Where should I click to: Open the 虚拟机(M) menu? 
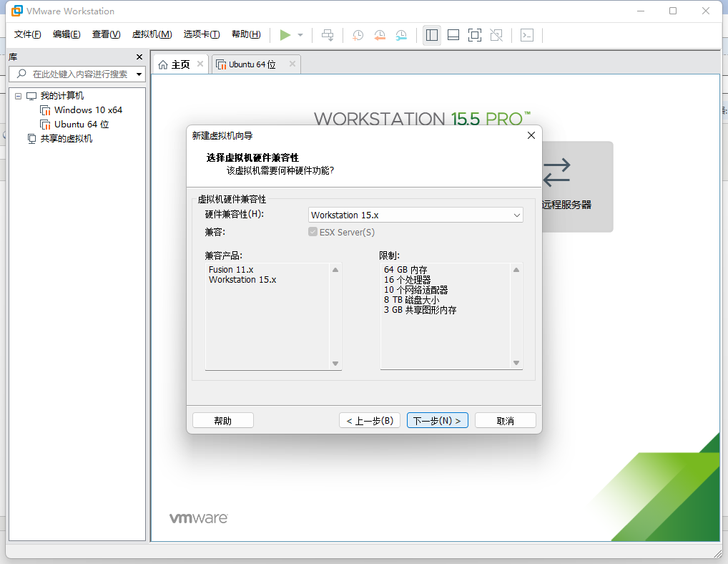tap(152, 34)
